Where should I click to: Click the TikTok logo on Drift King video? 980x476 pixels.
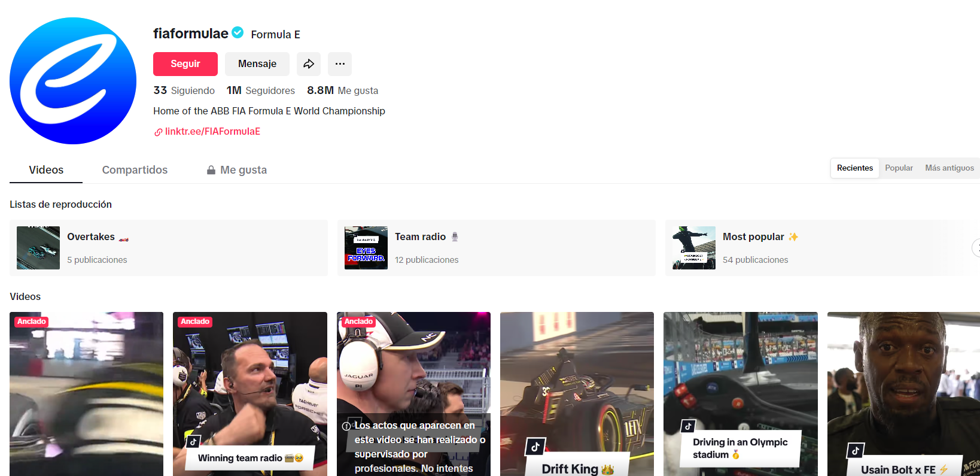(x=535, y=446)
